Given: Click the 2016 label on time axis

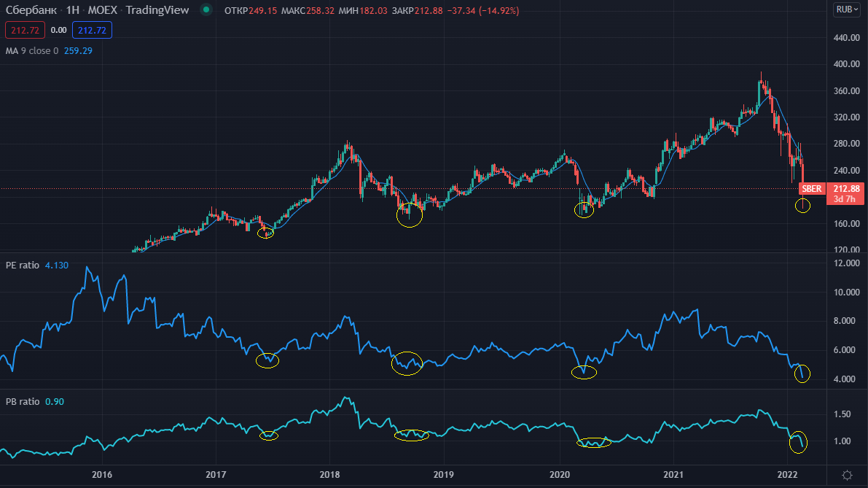Looking at the screenshot, I should 102,475.
